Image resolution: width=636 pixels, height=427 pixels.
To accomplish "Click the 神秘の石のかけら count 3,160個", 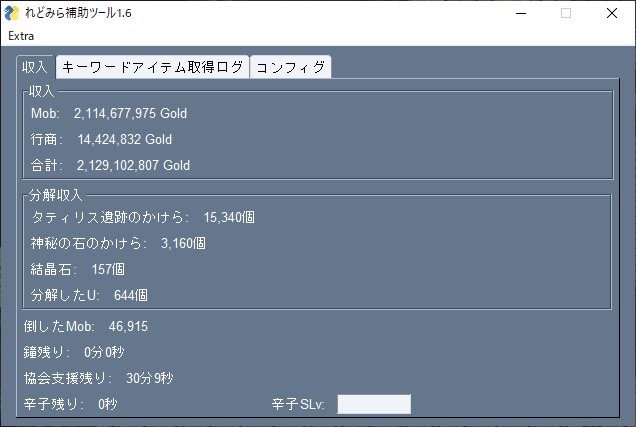I will point(183,243).
